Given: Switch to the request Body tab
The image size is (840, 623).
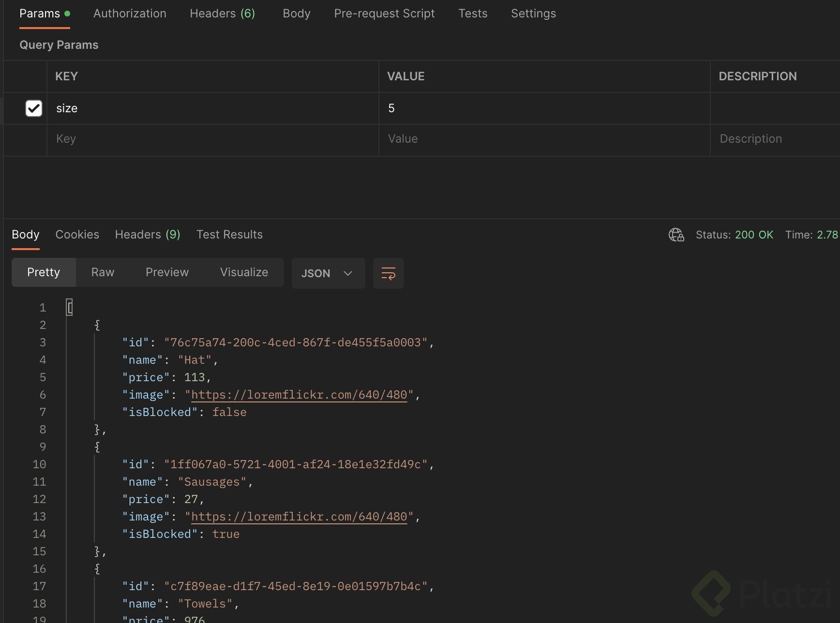Looking at the screenshot, I should coord(297,14).
